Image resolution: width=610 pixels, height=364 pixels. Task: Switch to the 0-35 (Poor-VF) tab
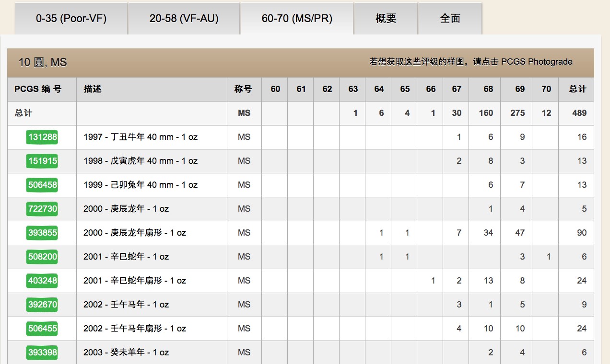71,19
